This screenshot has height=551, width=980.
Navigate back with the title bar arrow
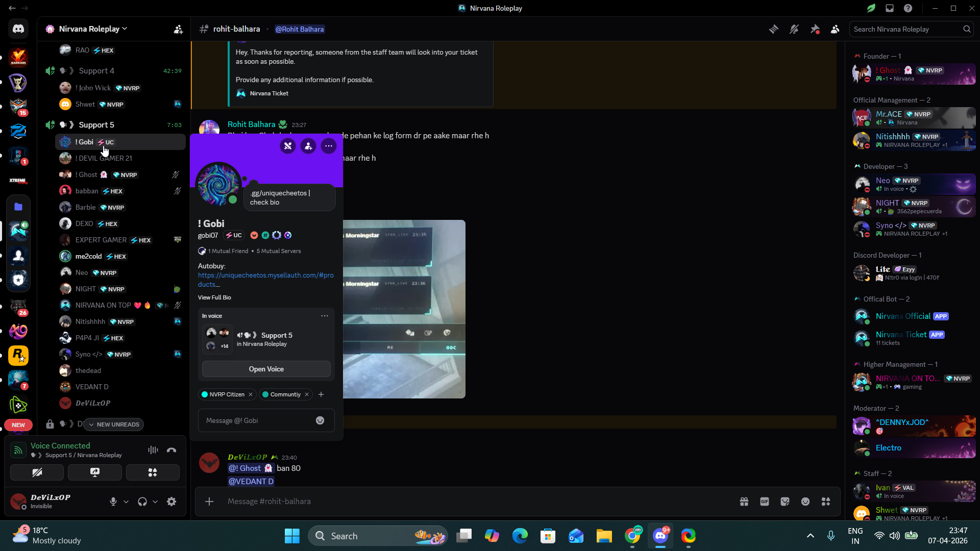pyautogui.click(x=12, y=8)
